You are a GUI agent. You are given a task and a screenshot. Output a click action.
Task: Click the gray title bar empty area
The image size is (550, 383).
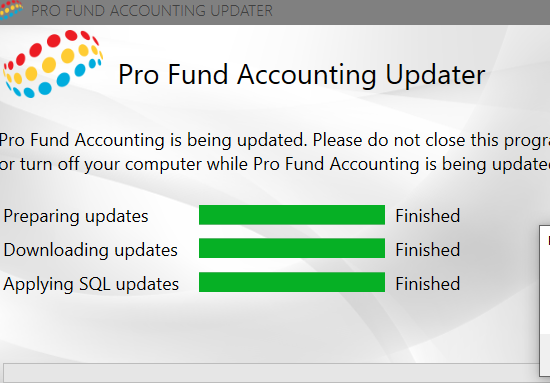[x=410, y=12]
